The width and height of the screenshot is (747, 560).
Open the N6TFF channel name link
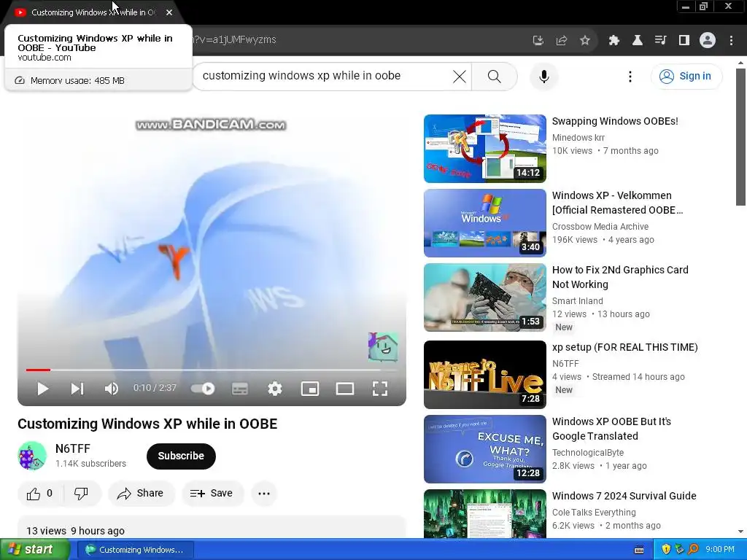pyautogui.click(x=73, y=448)
